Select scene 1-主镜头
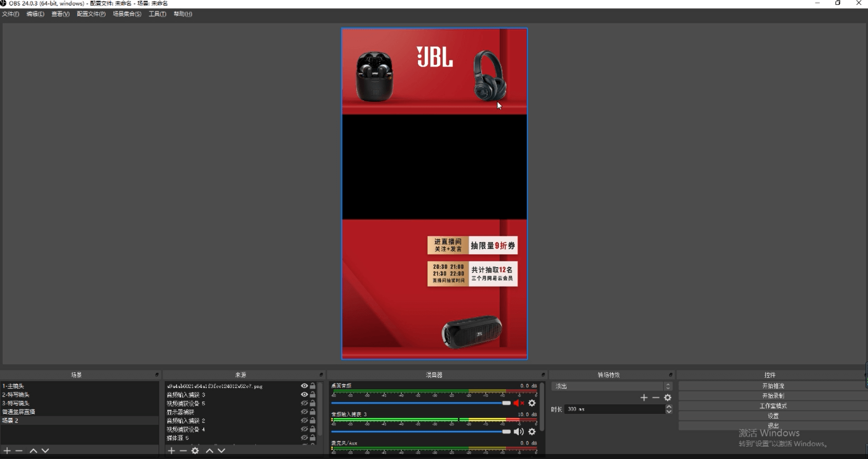 click(x=79, y=386)
